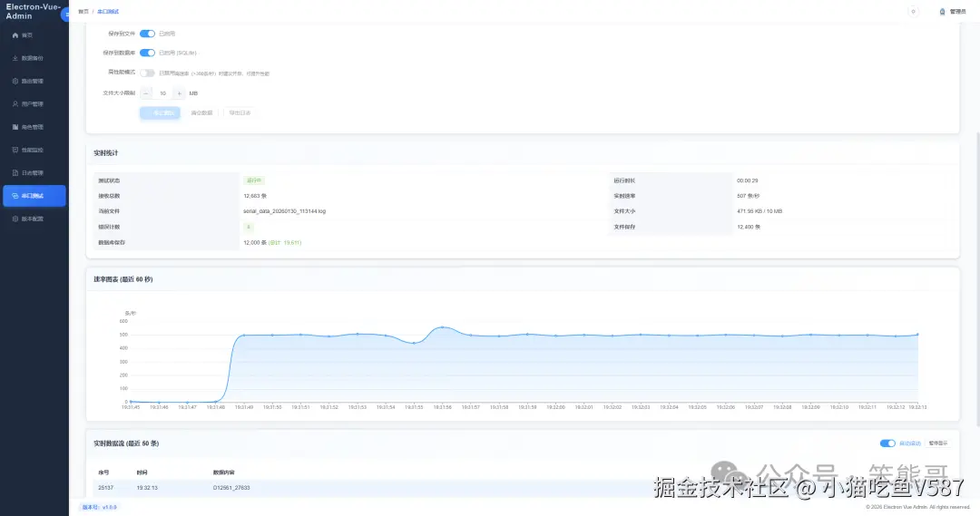Click the time cell 19:32:13 in the data stream row

(x=147, y=488)
